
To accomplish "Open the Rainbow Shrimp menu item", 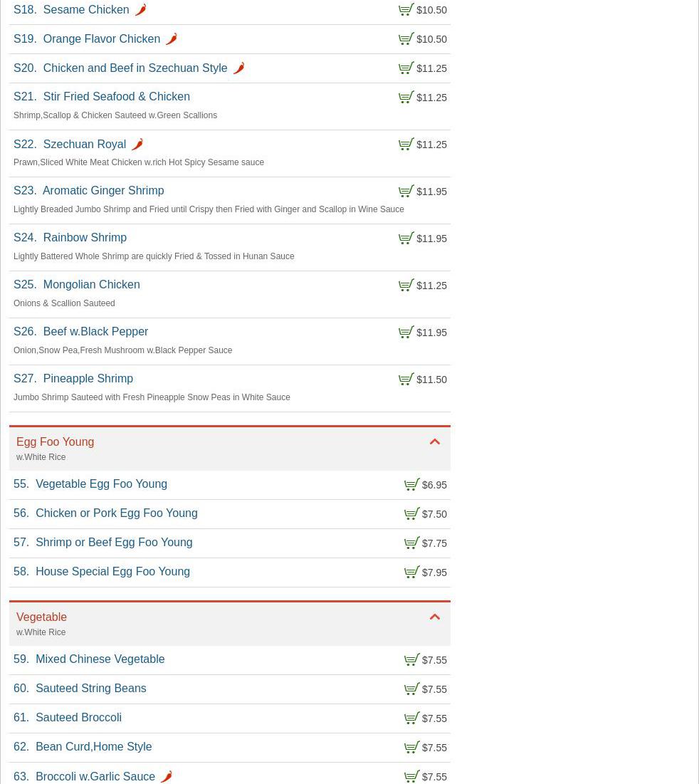I will (x=84, y=238).
